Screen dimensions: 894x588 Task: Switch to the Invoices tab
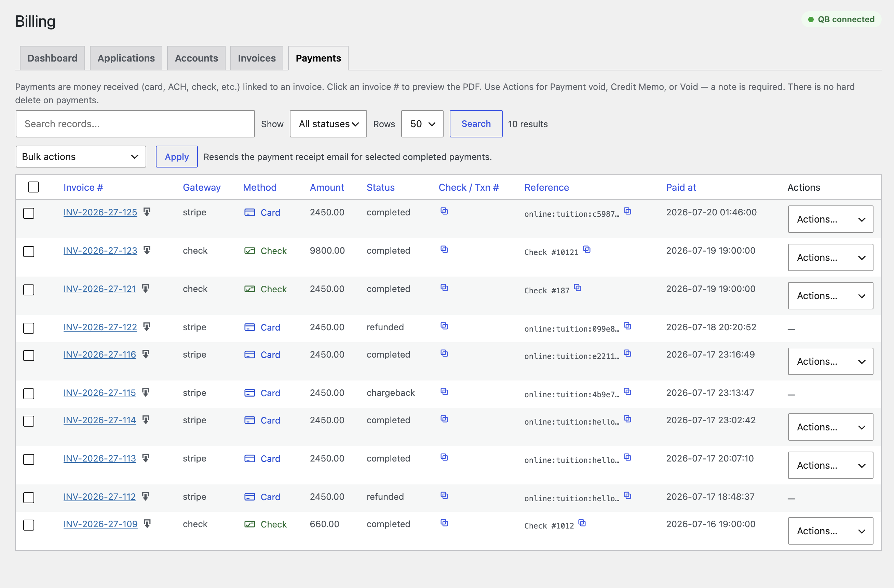pos(257,58)
